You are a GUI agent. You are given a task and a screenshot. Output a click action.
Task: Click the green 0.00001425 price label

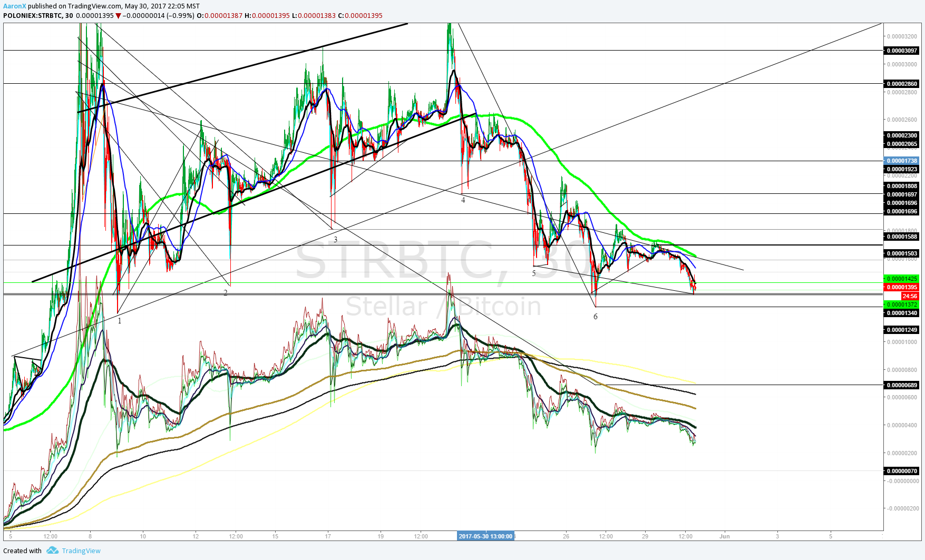click(x=902, y=279)
